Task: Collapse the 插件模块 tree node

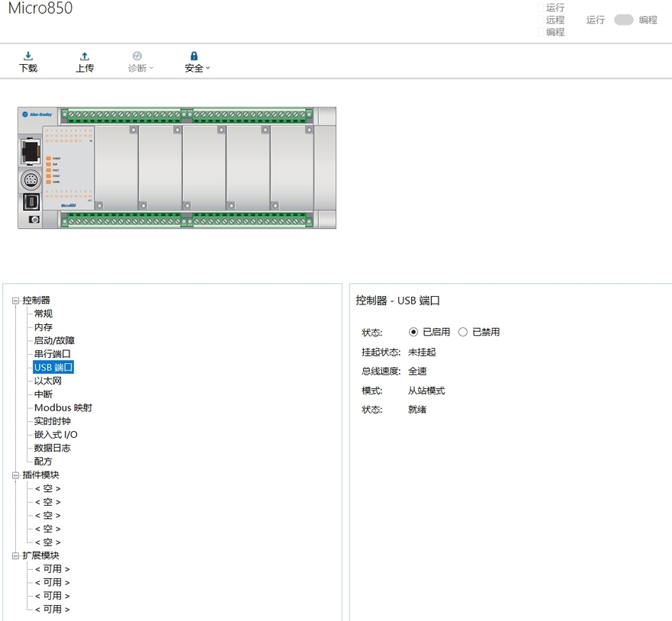Action: coord(15,475)
